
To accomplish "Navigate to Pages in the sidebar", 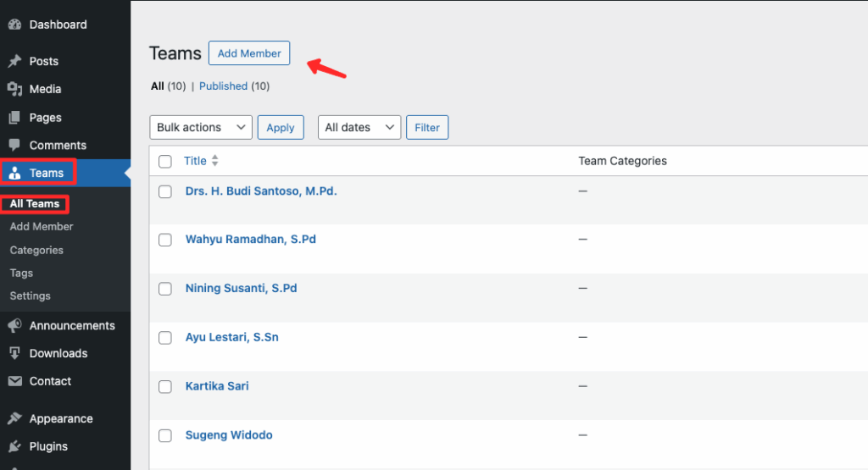I will pyautogui.click(x=46, y=117).
